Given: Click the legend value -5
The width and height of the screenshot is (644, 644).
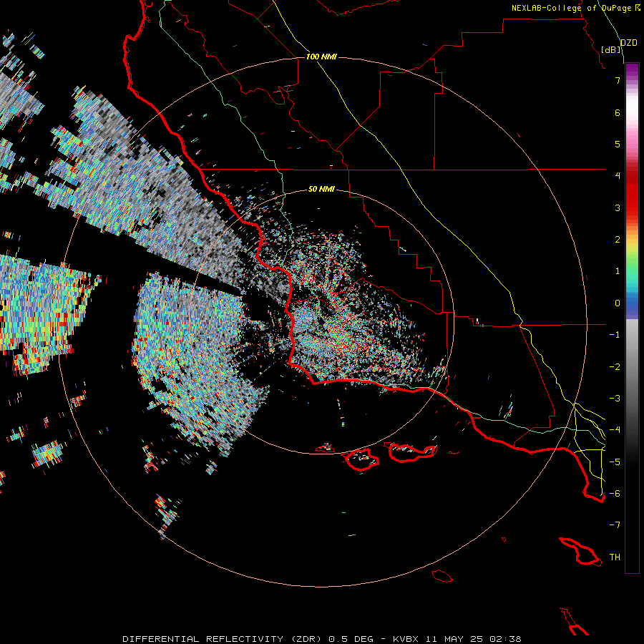Looking at the screenshot, I should [615, 462].
